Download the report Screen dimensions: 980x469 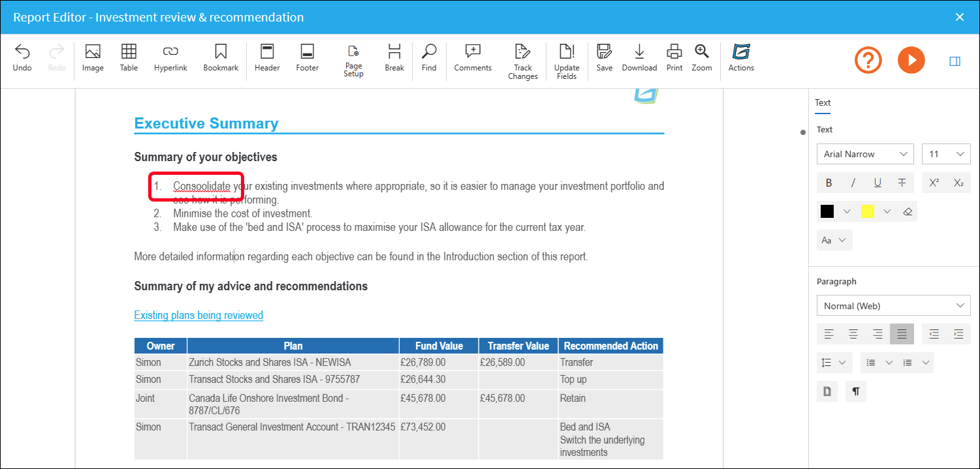point(639,58)
